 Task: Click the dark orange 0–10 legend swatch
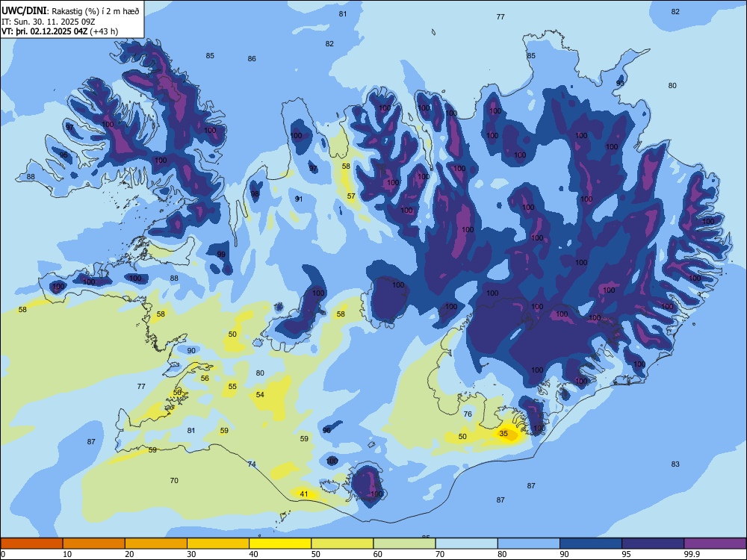(31, 544)
